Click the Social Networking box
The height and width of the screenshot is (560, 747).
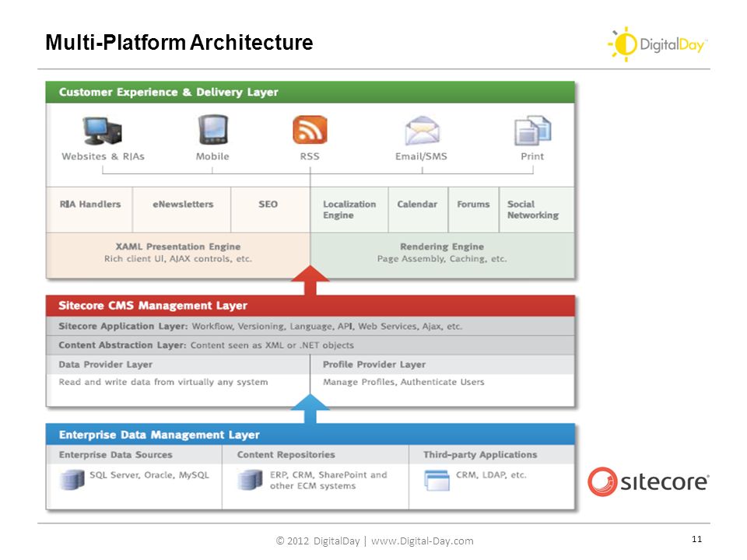click(x=536, y=209)
